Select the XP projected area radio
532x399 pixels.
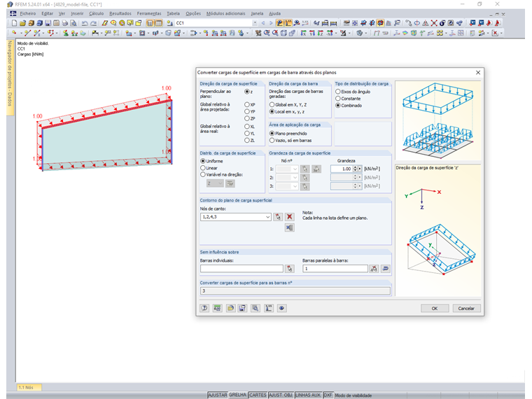pyautogui.click(x=247, y=105)
